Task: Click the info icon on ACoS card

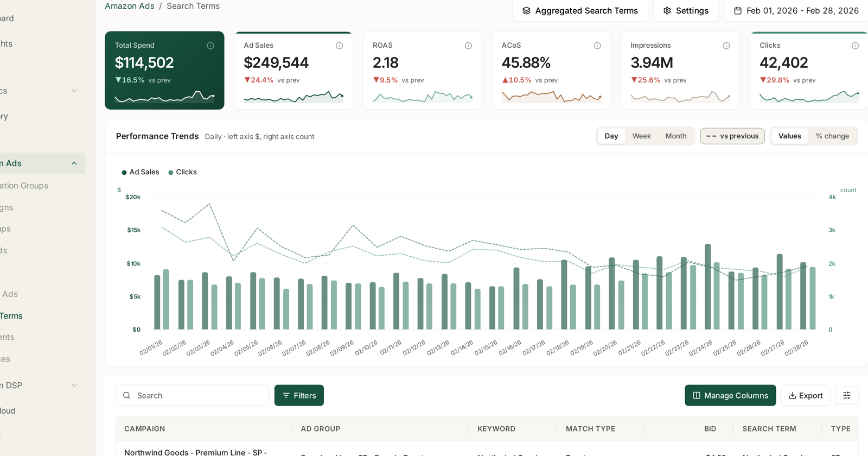Action: 597,46
